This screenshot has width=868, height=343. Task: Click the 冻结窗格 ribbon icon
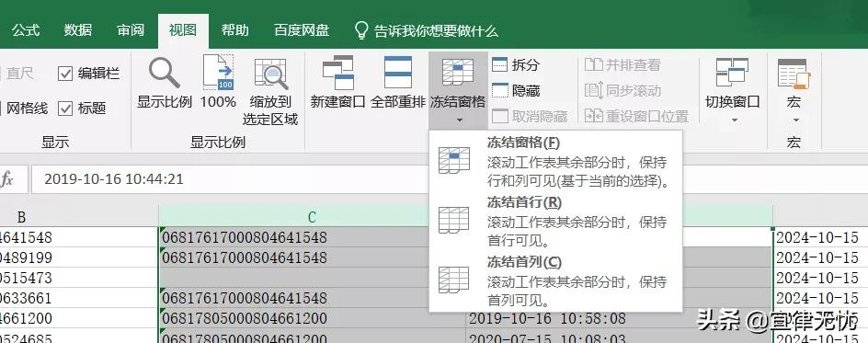pos(458,72)
